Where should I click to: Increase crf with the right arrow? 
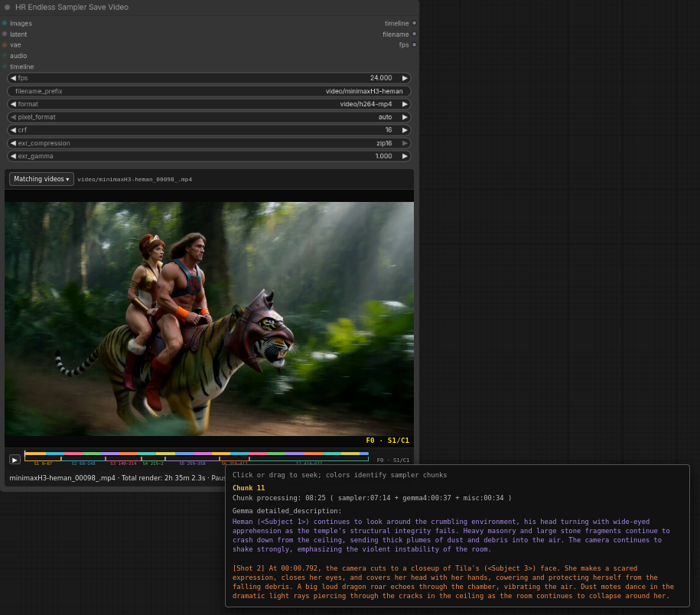tap(405, 130)
